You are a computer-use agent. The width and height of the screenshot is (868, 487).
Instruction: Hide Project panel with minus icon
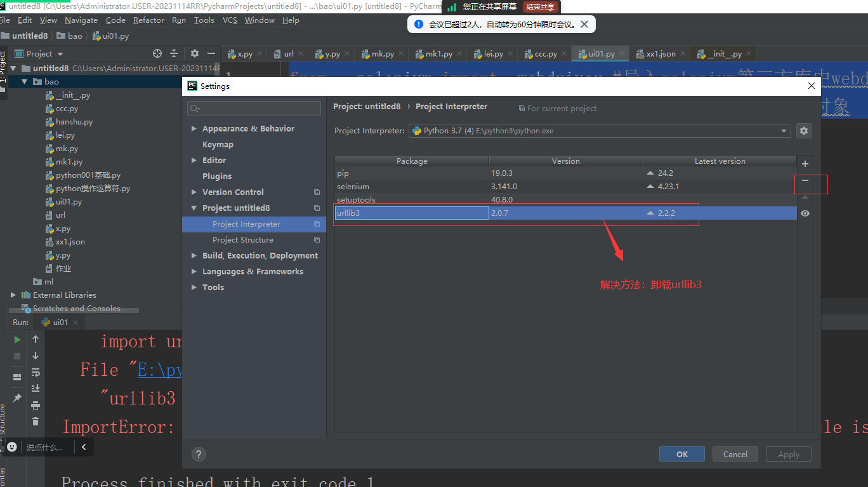(x=212, y=54)
